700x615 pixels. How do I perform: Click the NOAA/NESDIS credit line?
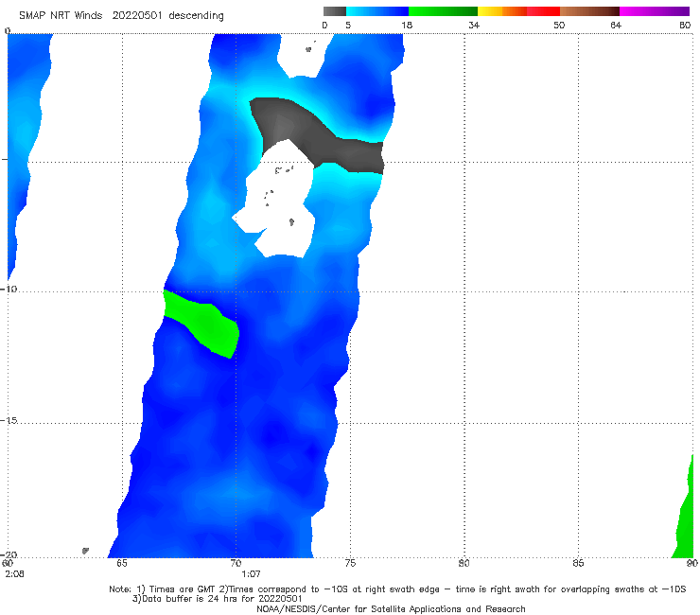click(x=391, y=609)
